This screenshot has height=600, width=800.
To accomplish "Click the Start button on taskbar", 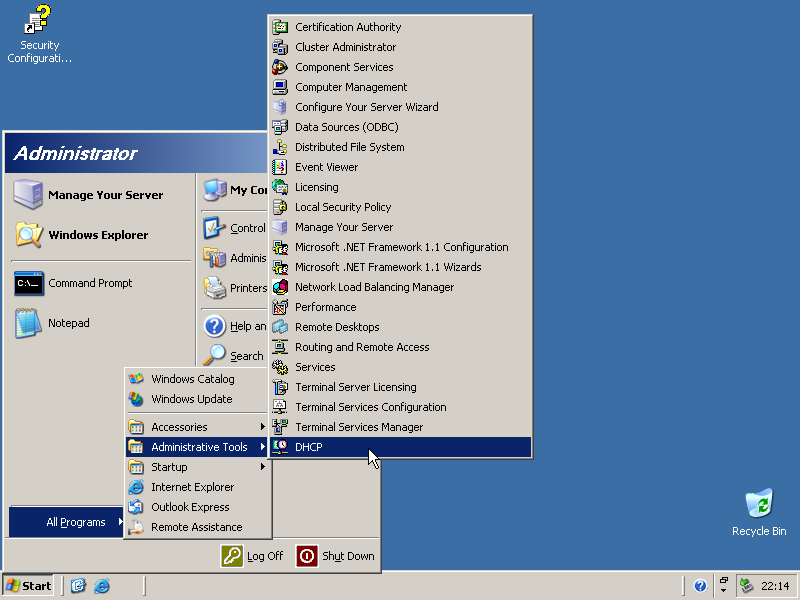I will [x=29, y=586].
